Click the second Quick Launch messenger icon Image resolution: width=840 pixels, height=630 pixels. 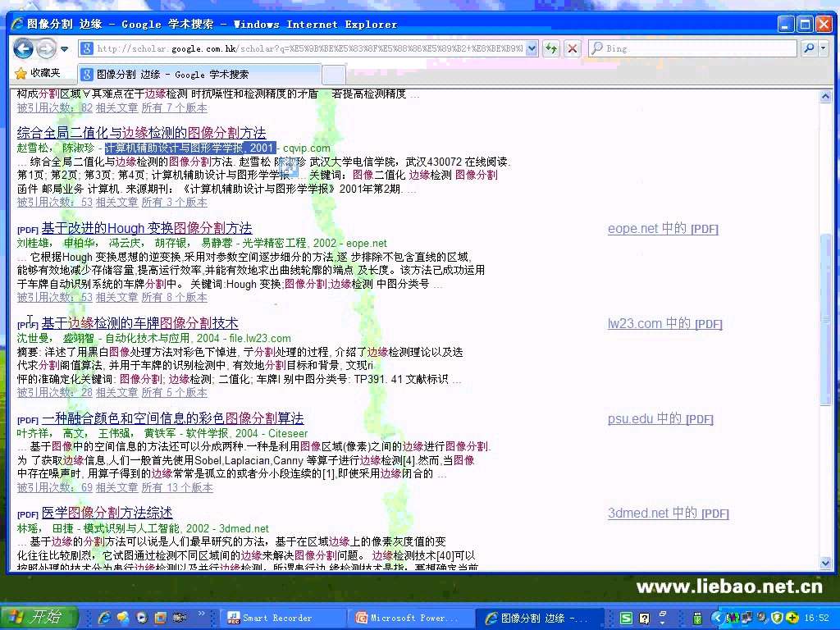[123, 618]
